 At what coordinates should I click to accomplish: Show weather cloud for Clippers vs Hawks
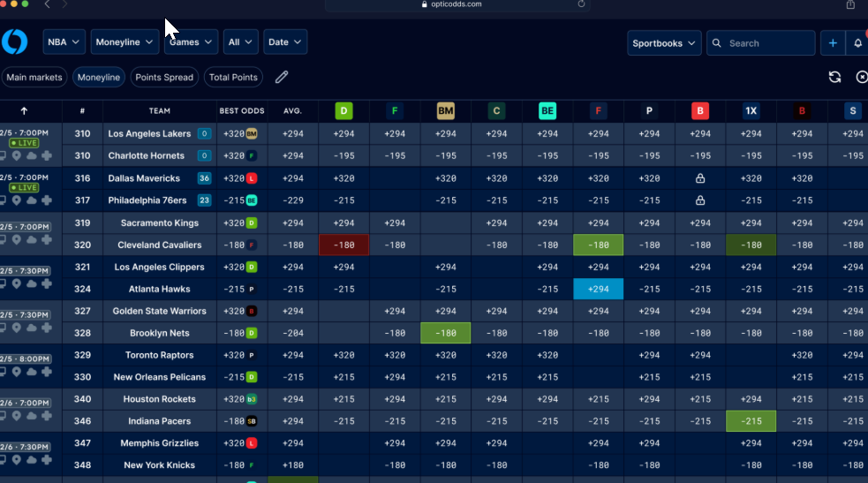(32, 283)
